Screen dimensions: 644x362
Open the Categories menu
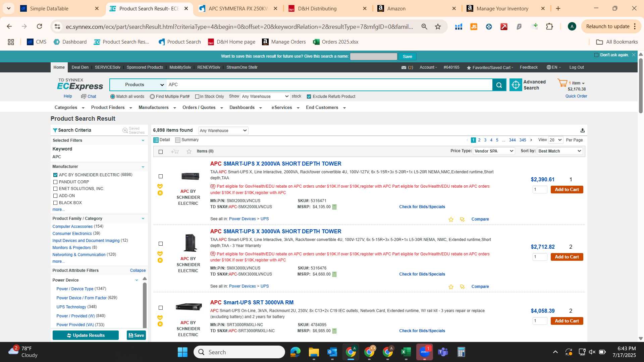click(x=69, y=108)
